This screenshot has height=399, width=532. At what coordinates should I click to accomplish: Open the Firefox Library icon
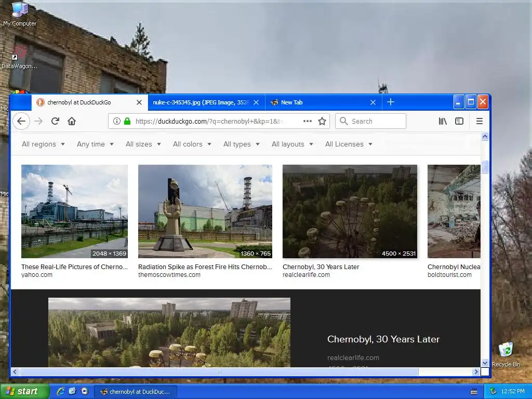[x=443, y=121]
